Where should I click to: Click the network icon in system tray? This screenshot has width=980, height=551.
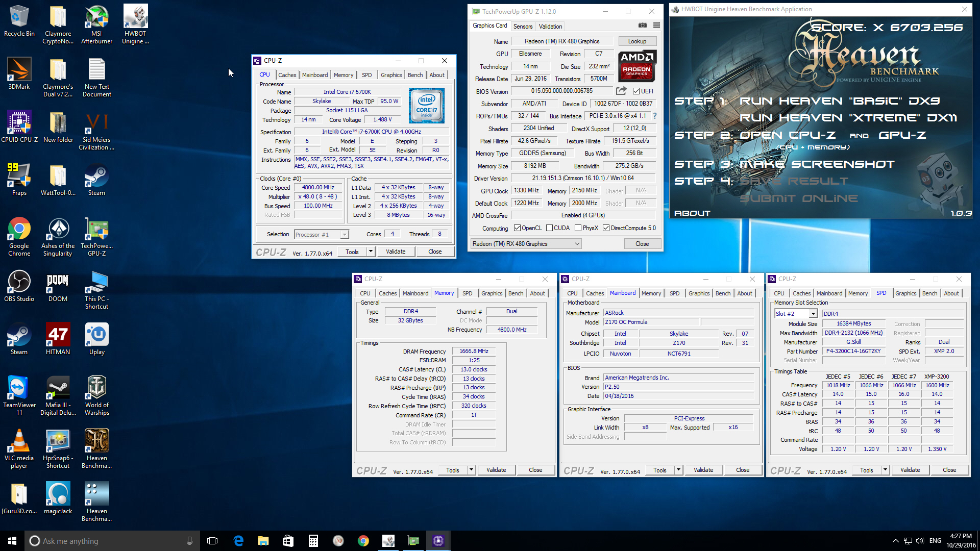pos(908,541)
